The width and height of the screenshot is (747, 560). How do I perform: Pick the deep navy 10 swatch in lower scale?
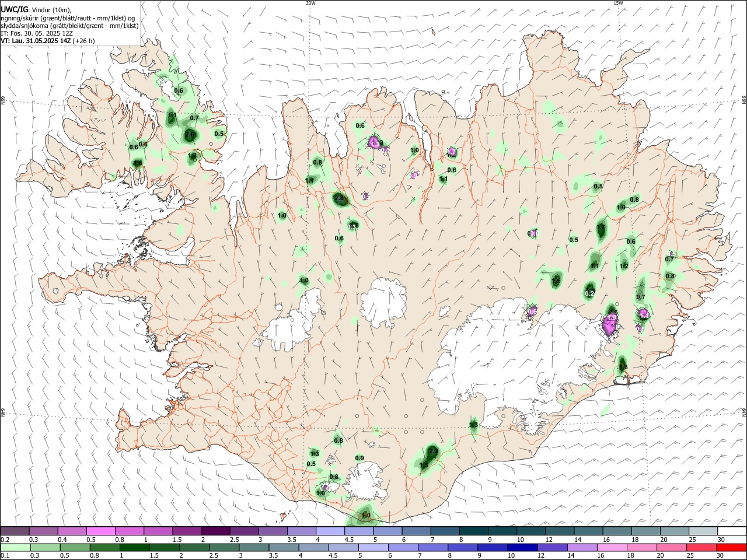coord(521,547)
